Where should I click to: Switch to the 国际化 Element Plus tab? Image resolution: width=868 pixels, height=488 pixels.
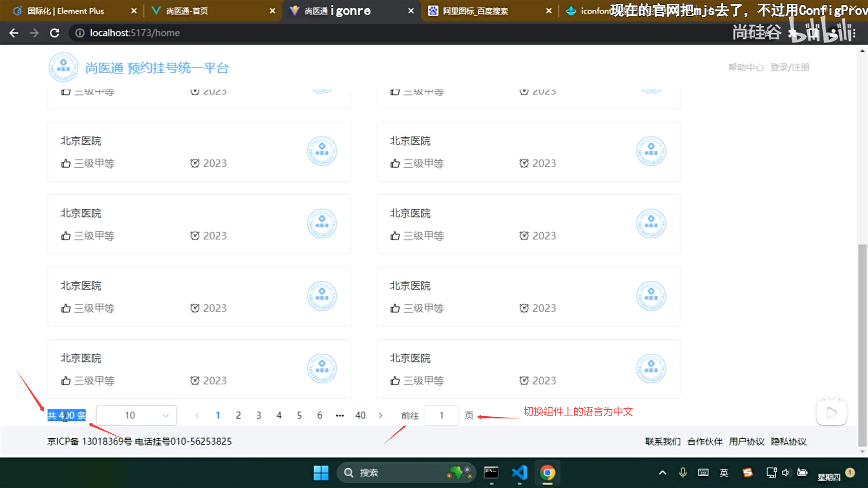click(67, 10)
